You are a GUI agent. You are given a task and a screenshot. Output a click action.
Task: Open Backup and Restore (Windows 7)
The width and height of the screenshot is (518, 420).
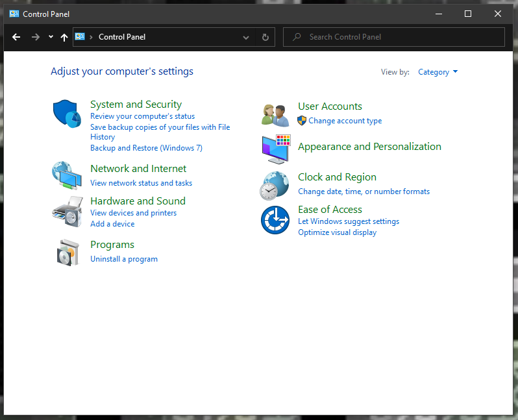pyautogui.click(x=146, y=148)
